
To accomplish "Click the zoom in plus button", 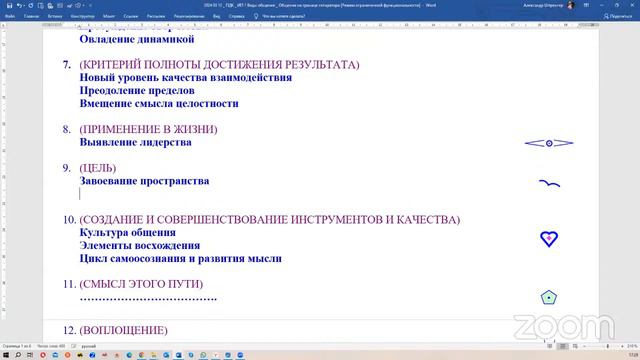I will click(622, 346).
